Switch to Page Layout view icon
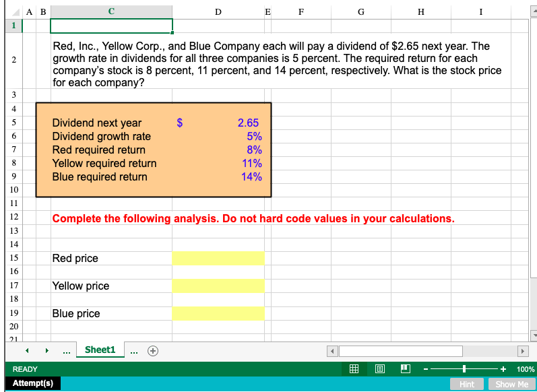The image size is (537, 392). [379, 368]
